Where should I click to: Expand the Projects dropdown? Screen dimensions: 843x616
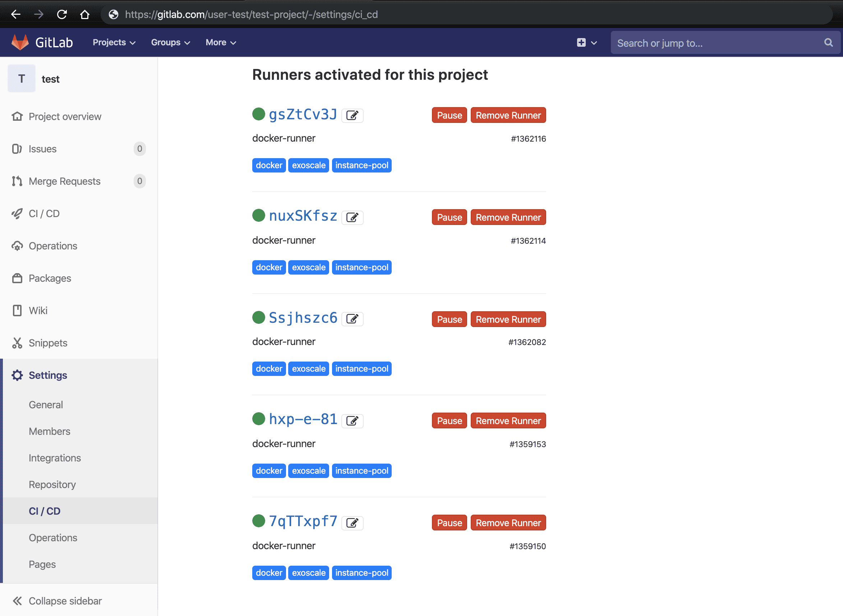click(114, 42)
